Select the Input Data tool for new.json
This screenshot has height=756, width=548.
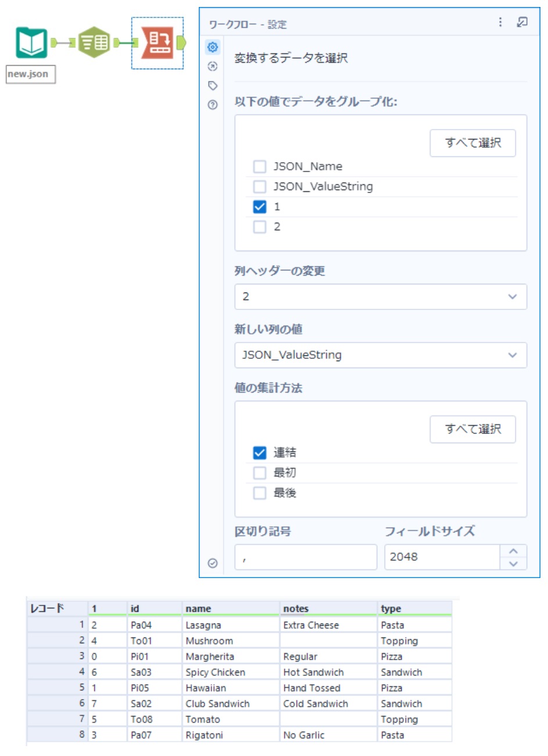click(x=31, y=42)
